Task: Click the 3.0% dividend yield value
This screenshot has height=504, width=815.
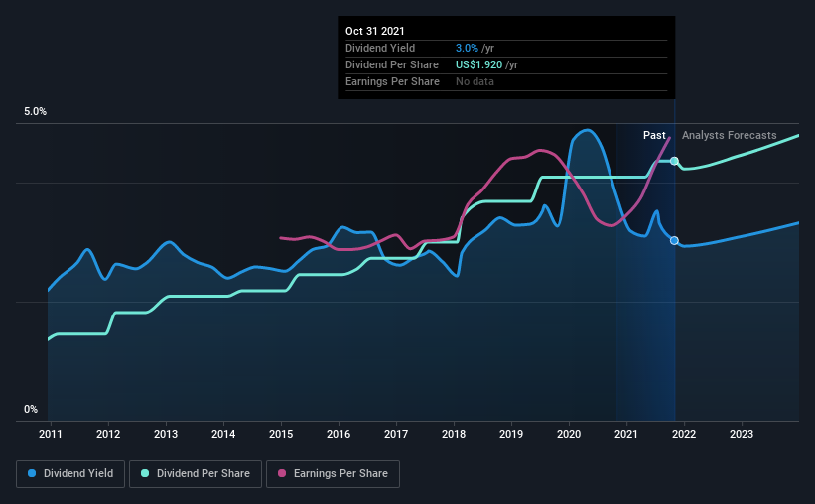Action: [x=467, y=48]
